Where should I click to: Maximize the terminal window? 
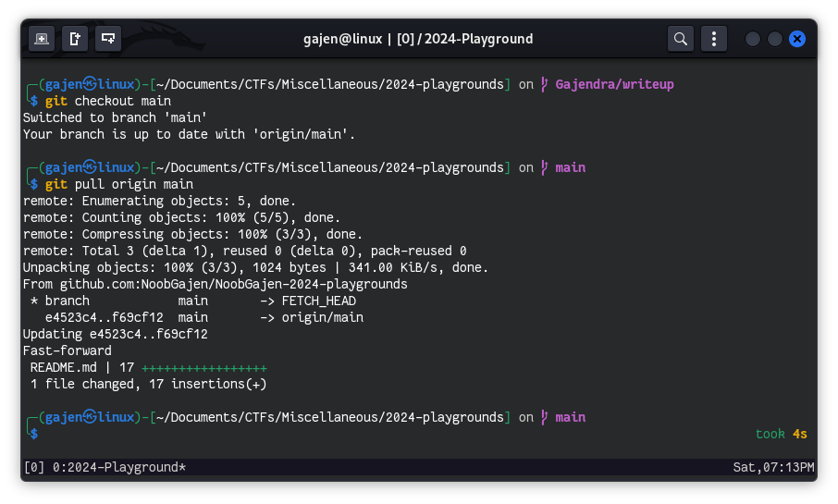click(775, 39)
